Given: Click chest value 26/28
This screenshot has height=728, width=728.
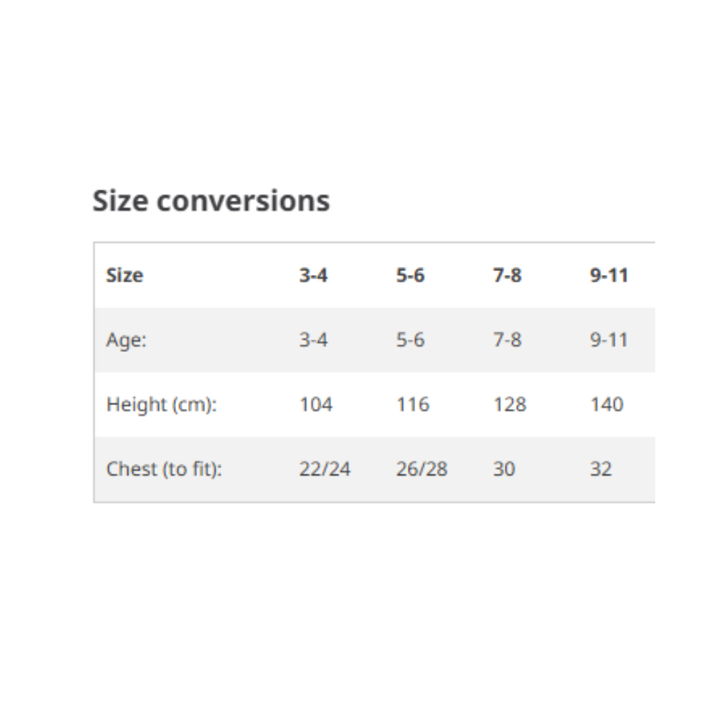Looking at the screenshot, I should (x=421, y=469).
